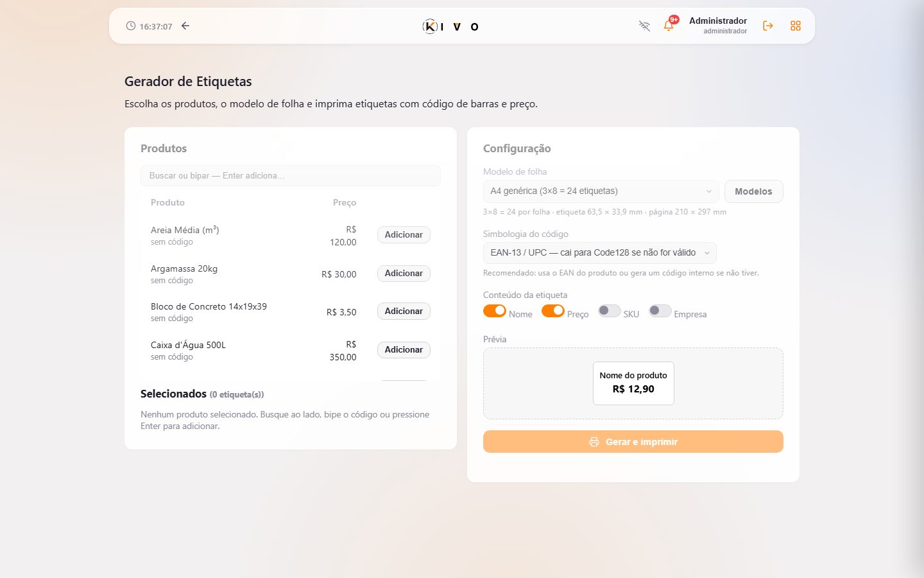Add Argamassa 20kg to labels
This screenshot has height=578, width=924.
[404, 274]
